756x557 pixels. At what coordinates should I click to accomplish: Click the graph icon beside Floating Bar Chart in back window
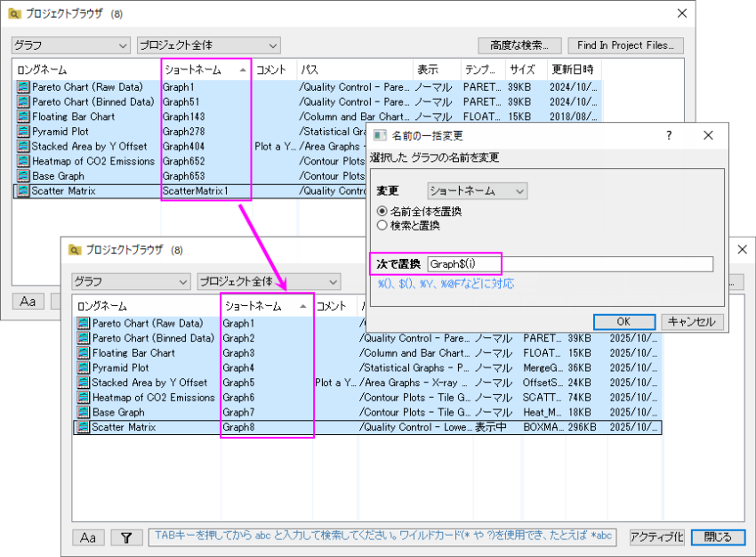(x=22, y=117)
